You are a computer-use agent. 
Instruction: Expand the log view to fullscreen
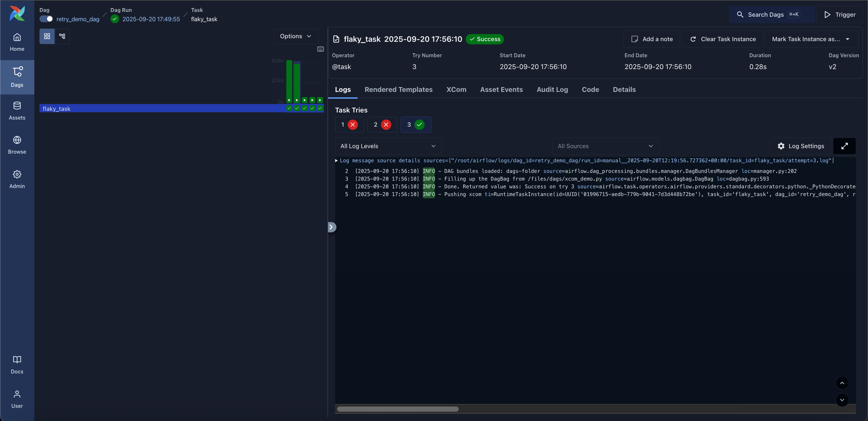pyautogui.click(x=845, y=146)
